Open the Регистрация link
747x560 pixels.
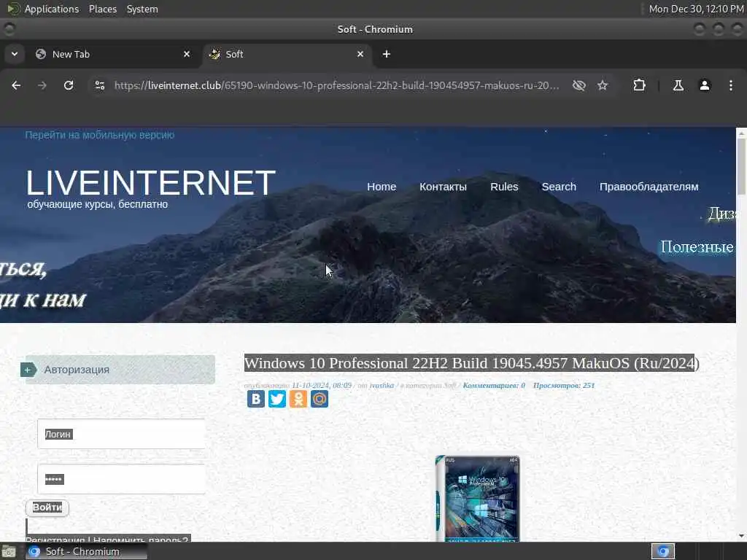click(55, 540)
